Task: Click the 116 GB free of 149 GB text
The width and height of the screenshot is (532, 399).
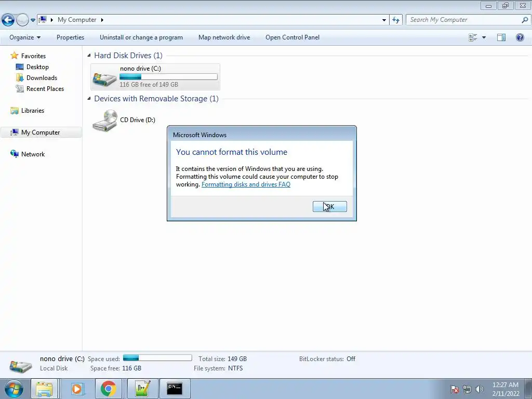Action: point(149,85)
